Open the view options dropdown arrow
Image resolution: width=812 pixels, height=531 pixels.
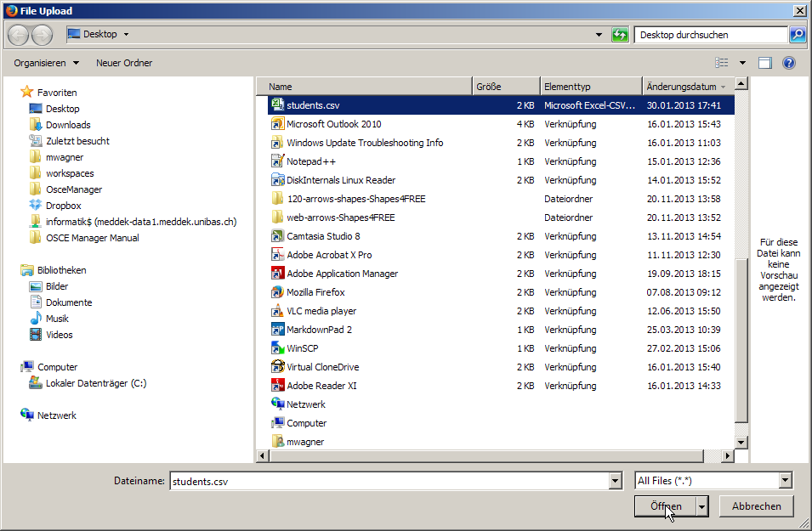742,63
